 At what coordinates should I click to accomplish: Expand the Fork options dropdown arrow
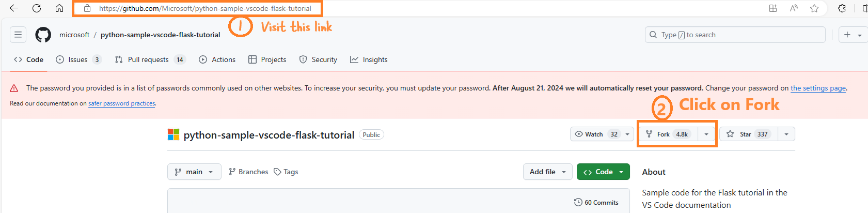coord(706,134)
